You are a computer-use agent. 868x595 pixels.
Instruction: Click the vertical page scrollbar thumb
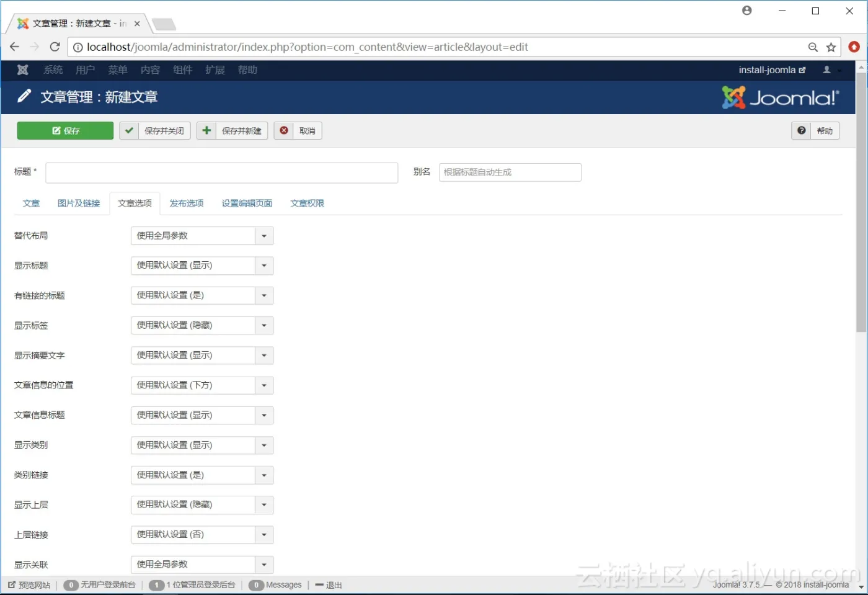click(861, 202)
